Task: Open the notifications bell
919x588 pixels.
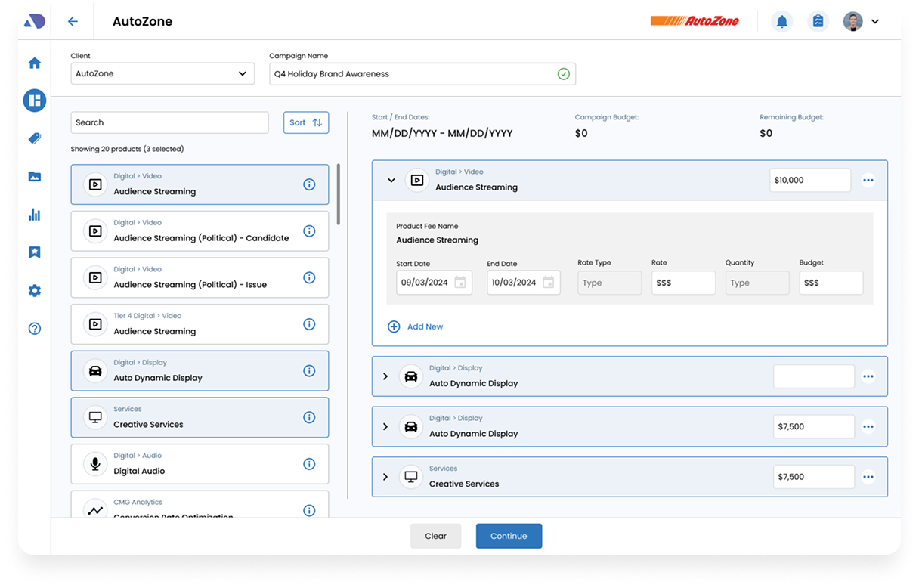Action: [x=782, y=21]
